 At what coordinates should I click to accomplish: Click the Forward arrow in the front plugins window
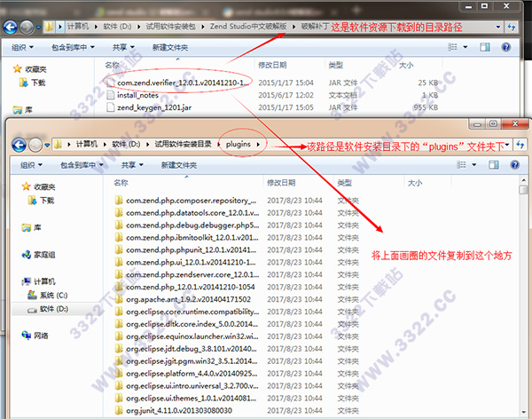[x=35, y=145]
